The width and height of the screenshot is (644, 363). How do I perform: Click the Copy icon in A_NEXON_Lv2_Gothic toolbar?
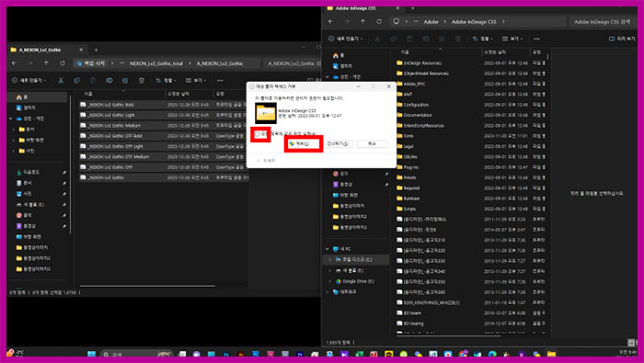[76, 80]
